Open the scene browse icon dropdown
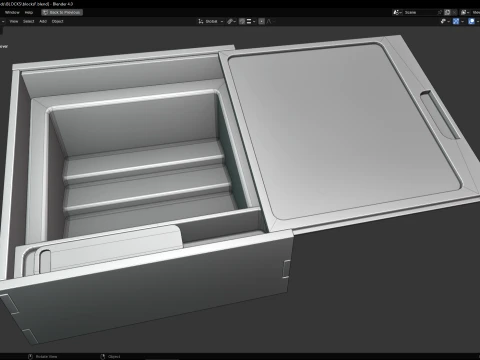Screen dimensions: 480x360 398,12
